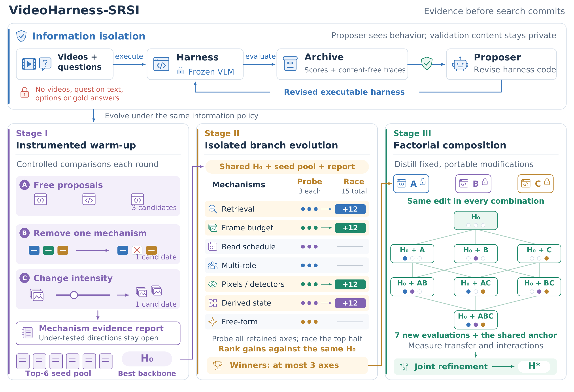Click the green shield between Archive and Proposer

(427, 64)
